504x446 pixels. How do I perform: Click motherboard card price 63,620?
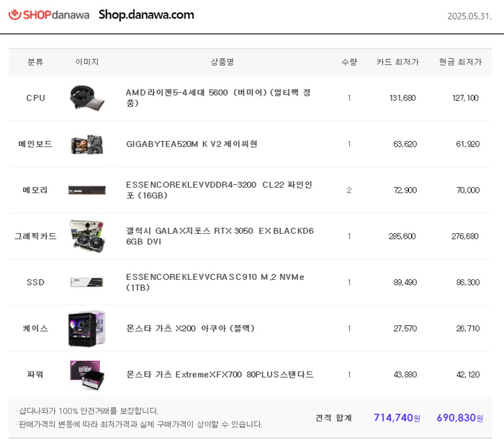[x=405, y=144]
